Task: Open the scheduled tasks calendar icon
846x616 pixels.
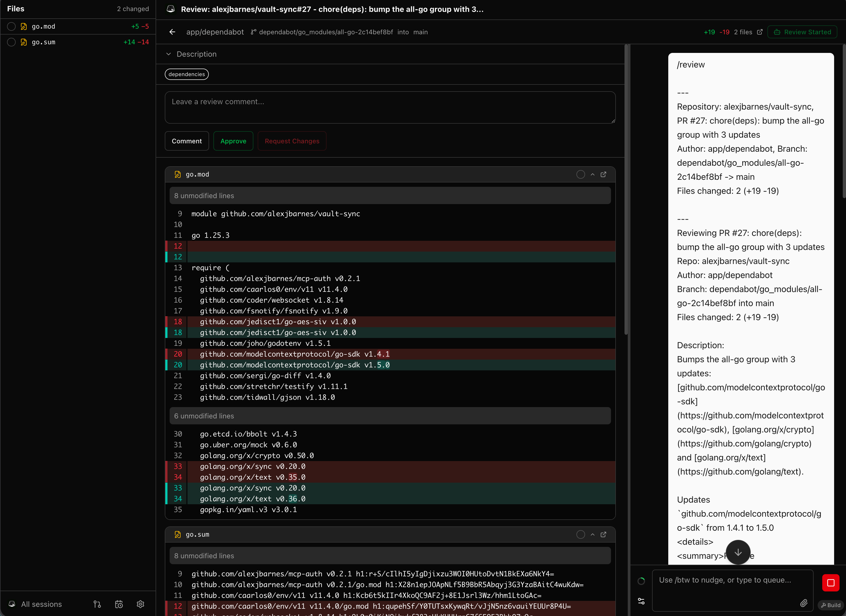Action: tap(119, 604)
